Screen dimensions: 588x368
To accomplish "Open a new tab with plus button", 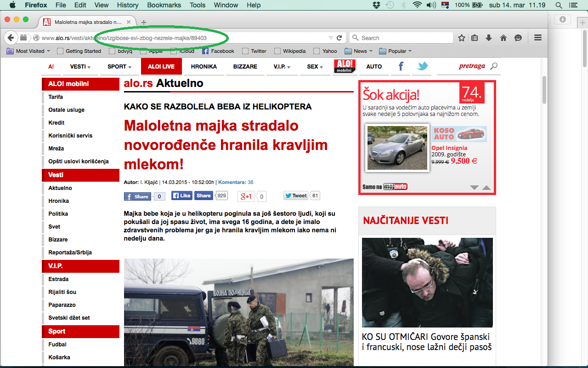I will pos(144,22).
